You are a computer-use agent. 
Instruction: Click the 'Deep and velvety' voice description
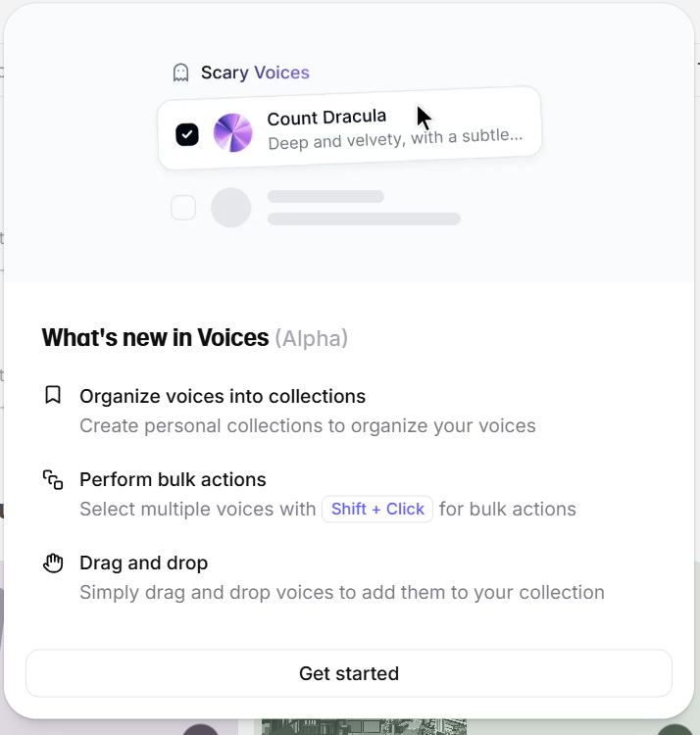(395, 139)
